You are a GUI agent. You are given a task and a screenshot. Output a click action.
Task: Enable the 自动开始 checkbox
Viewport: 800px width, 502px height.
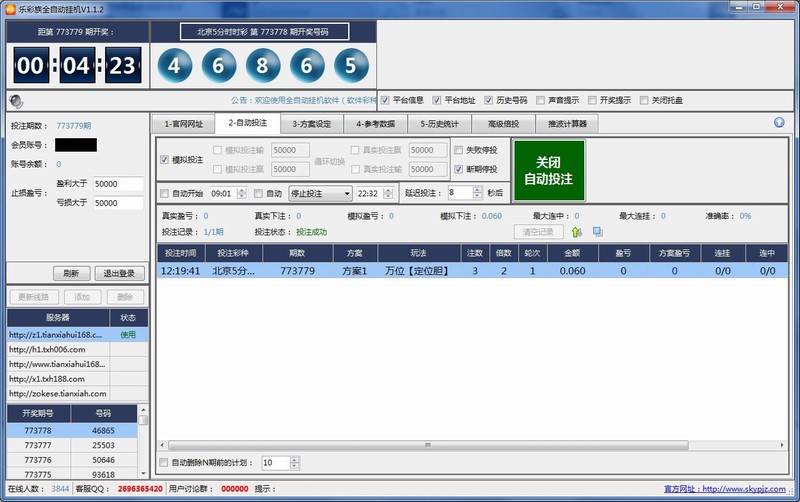[x=165, y=193]
